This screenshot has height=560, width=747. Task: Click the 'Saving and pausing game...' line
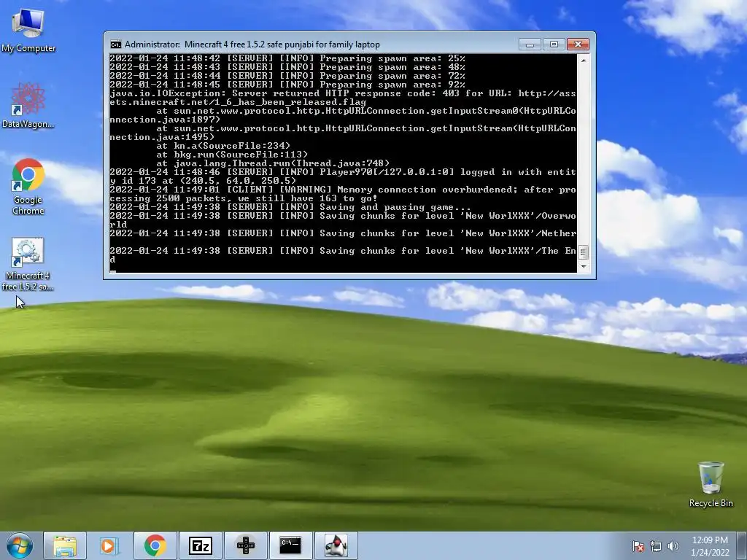[x=290, y=207]
